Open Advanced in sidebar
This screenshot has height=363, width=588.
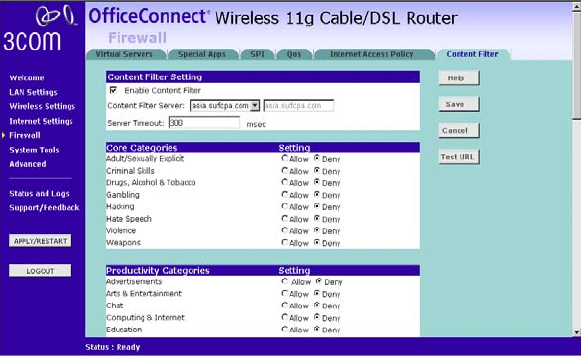click(28, 164)
